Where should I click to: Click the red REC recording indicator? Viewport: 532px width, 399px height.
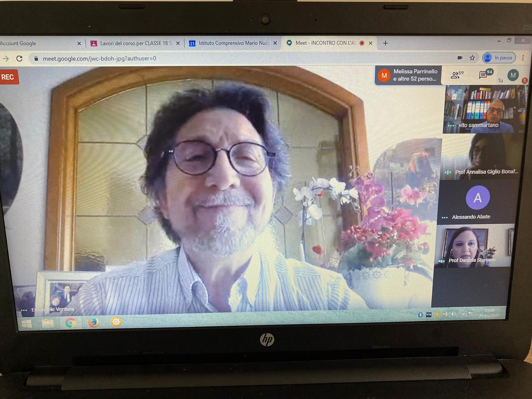8,77
